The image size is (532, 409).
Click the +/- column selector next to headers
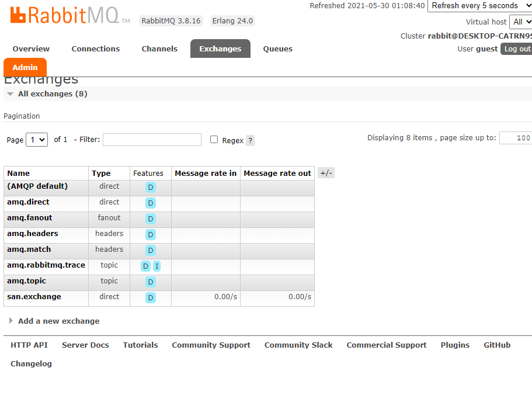(325, 172)
